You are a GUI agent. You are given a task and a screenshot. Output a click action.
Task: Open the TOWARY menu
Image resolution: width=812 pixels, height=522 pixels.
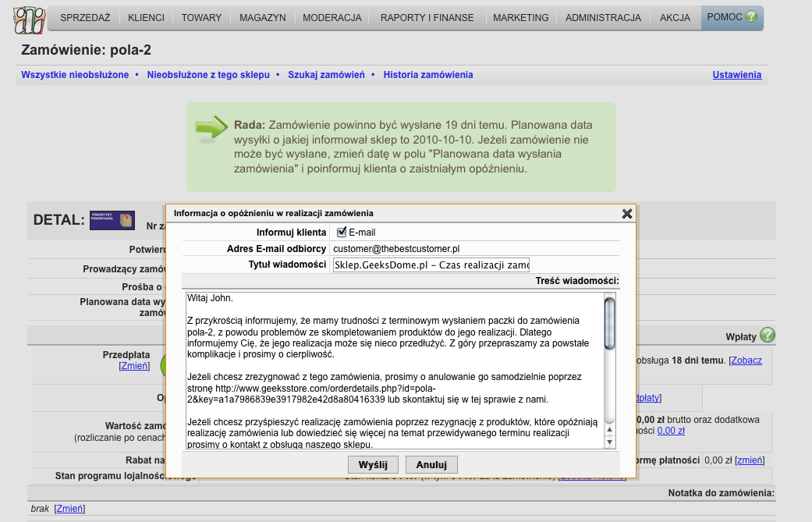(x=201, y=18)
